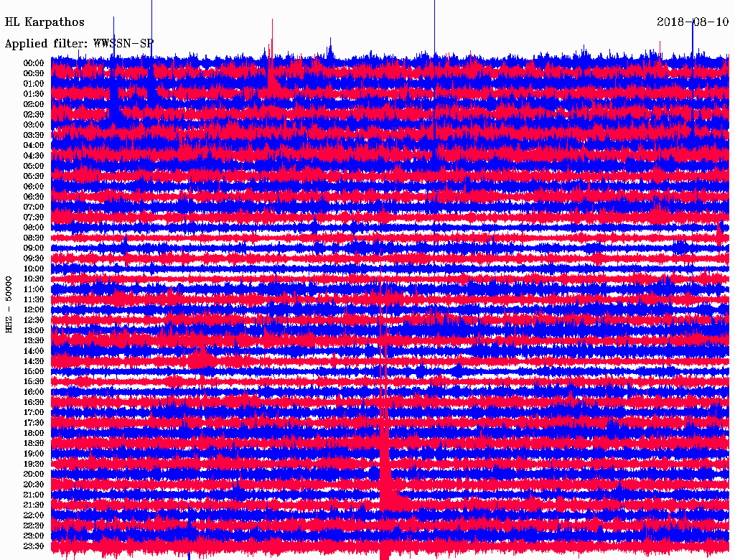Select the 11:30 time label

coord(34,299)
